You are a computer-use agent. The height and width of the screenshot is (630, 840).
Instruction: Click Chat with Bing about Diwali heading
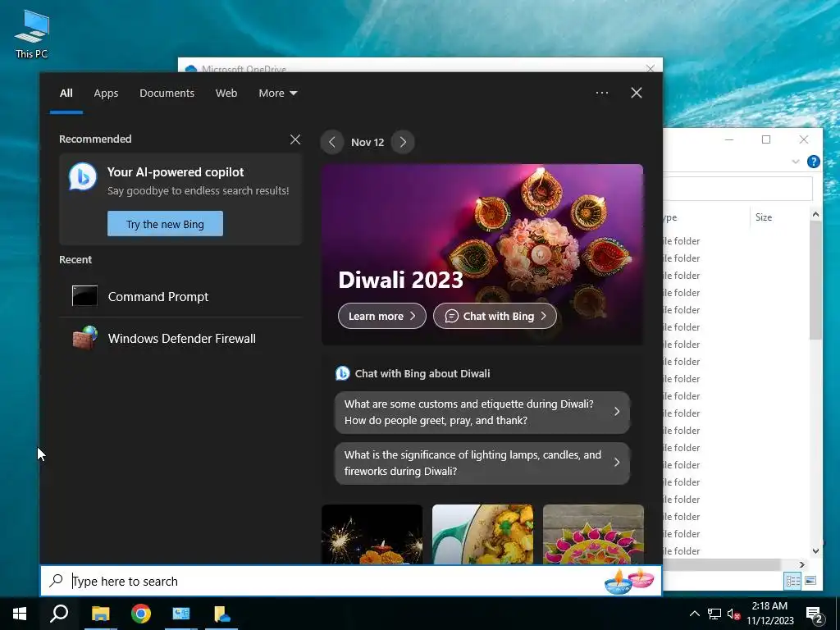tap(422, 373)
